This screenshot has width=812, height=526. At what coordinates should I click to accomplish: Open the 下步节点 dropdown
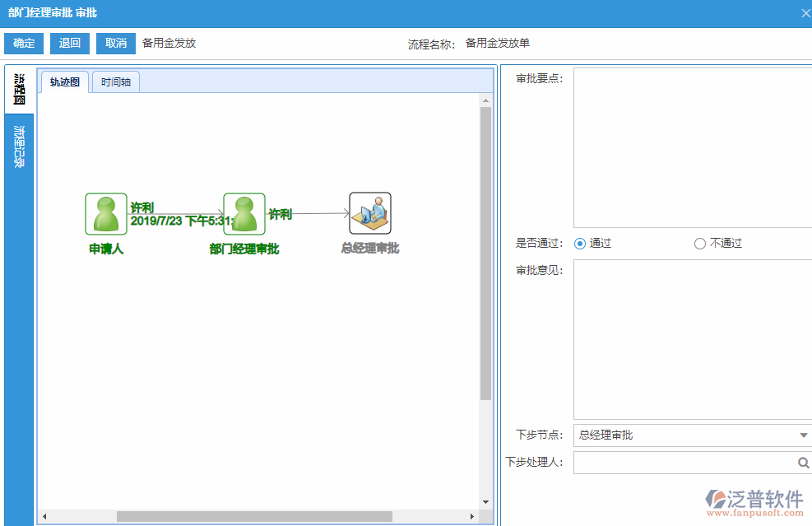805,435
